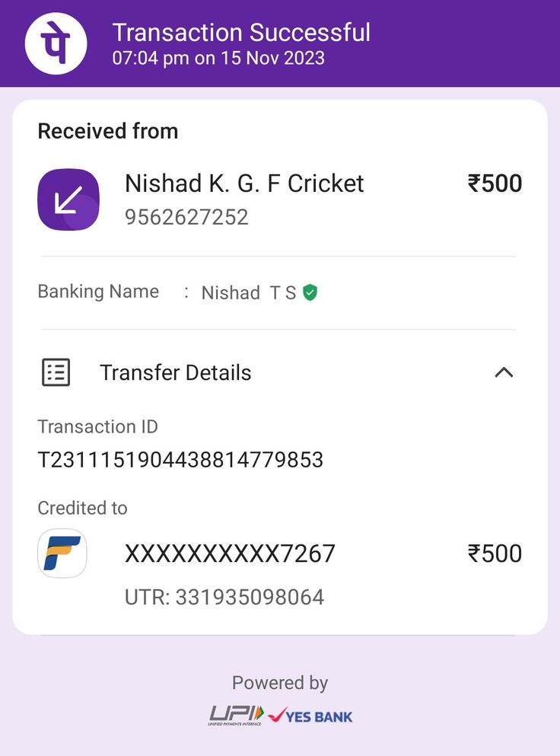This screenshot has height=756, width=560.
Task: Tap the phone number 9562627252
Action: [x=186, y=218]
